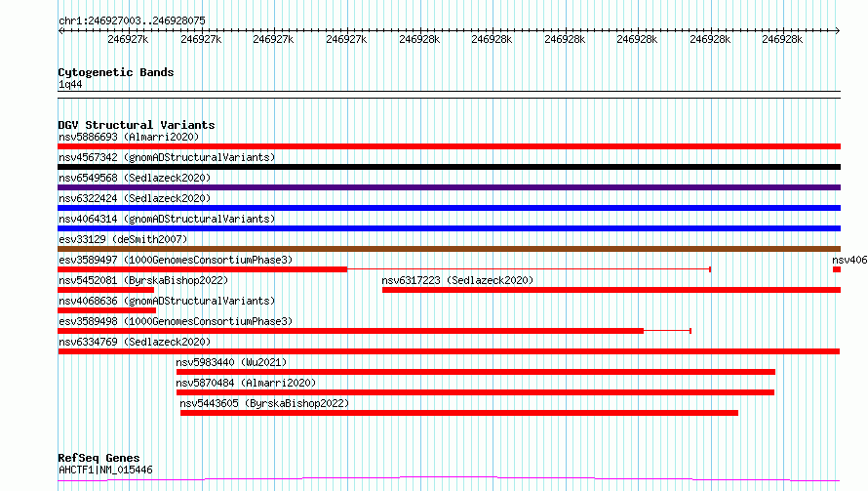Select the red bar under nsv6334769
This screenshot has height=491, width=868.
(x=449, y=351)
